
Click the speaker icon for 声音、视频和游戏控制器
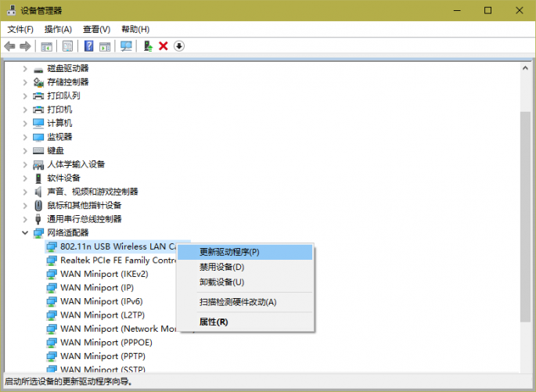pyautogui.click(x=38, y=192)
